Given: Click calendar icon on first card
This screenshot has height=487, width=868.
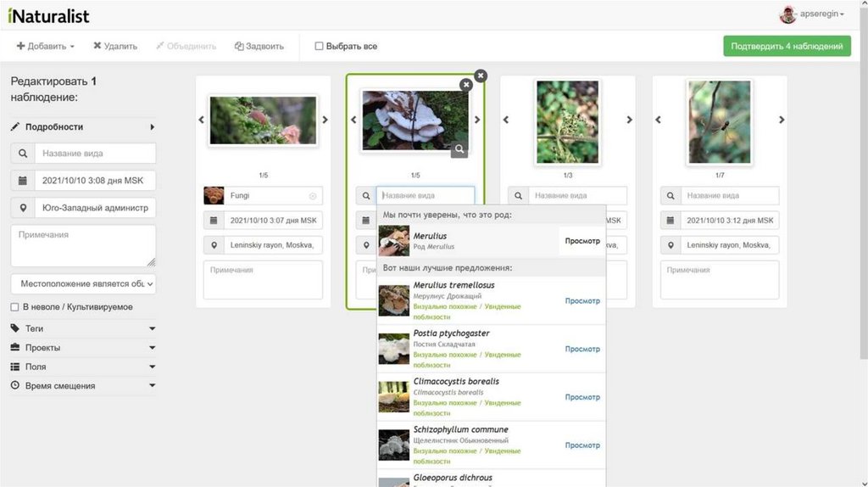Looking at the screenshot, I should point(214,221).
